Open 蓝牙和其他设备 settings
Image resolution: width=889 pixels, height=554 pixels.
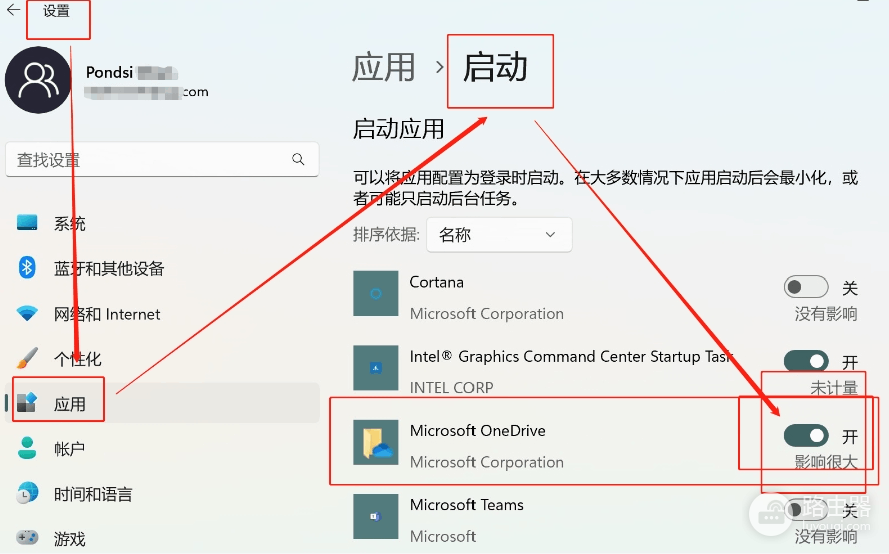click(x=162, y=268)
